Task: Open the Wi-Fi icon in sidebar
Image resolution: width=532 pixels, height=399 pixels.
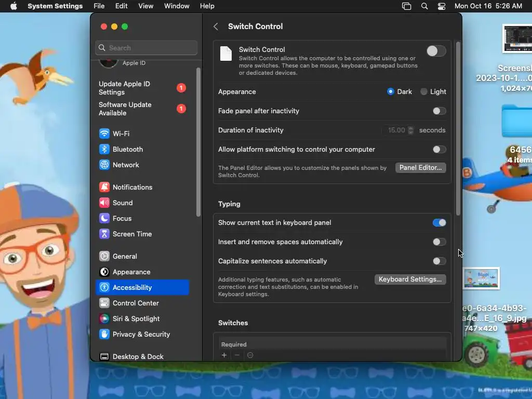Action: 104,134
